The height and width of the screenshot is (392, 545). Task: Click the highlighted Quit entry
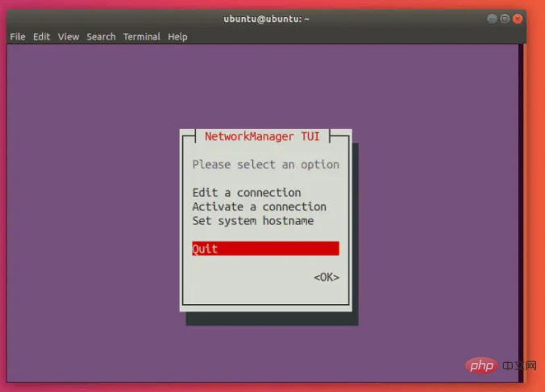pos(265,249)
